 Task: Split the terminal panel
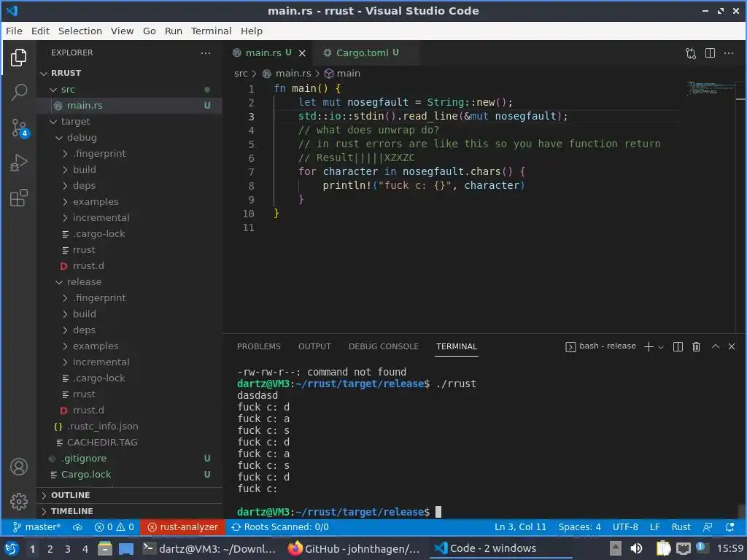coord(678,346)
